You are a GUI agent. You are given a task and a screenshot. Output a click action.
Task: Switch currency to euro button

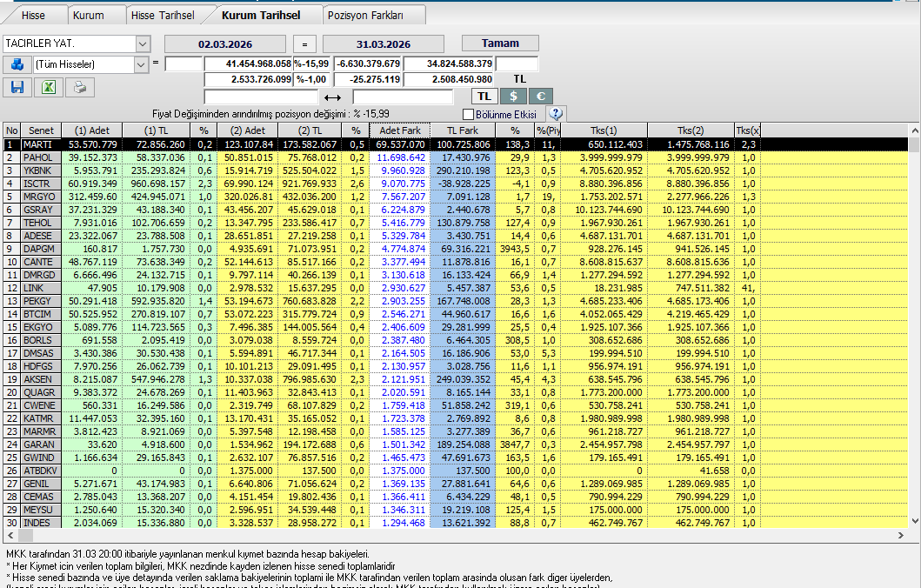[541, 97]
